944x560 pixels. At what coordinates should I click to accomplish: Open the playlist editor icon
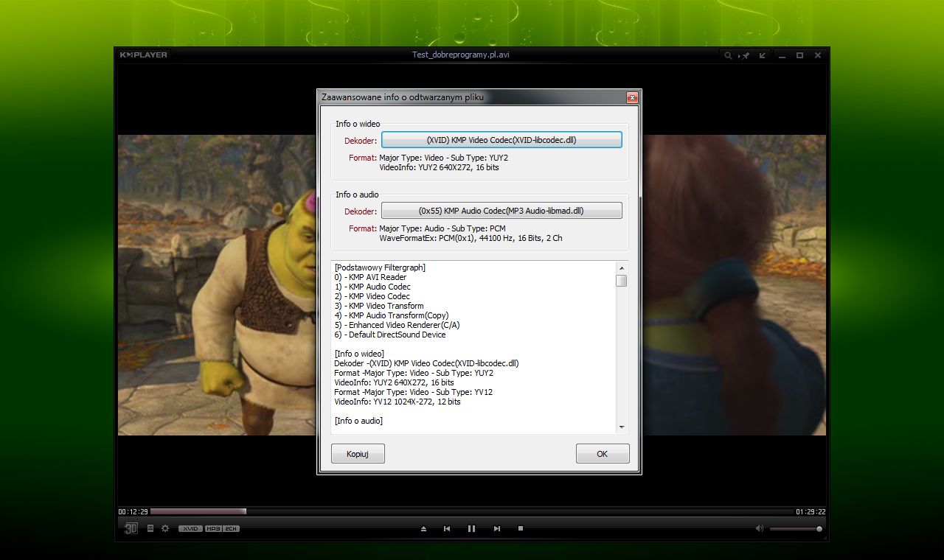click(150, 528)
